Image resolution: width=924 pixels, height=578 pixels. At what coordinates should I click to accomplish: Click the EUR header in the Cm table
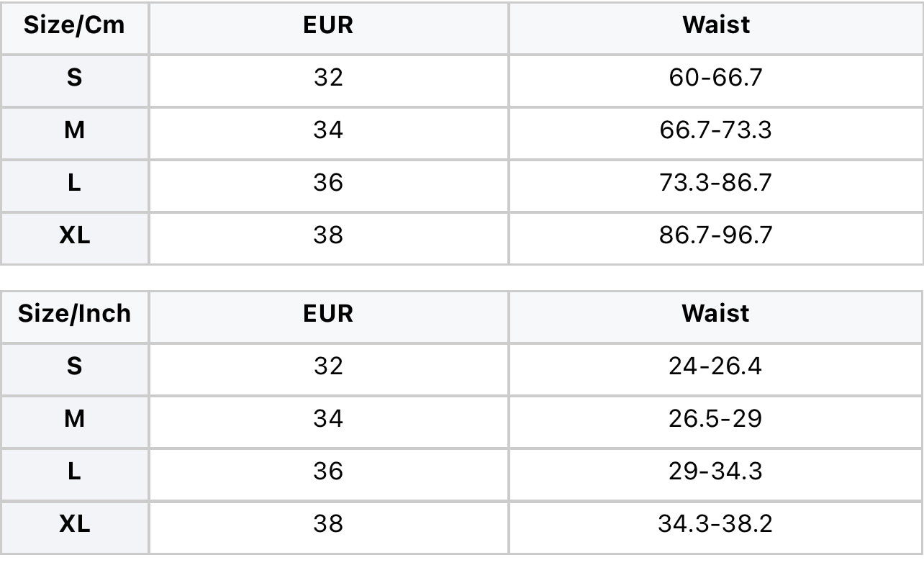click(x=328, y=25)
